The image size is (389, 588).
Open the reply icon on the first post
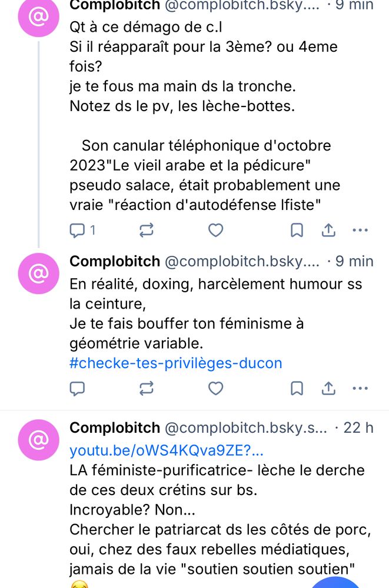coord(78,230)
